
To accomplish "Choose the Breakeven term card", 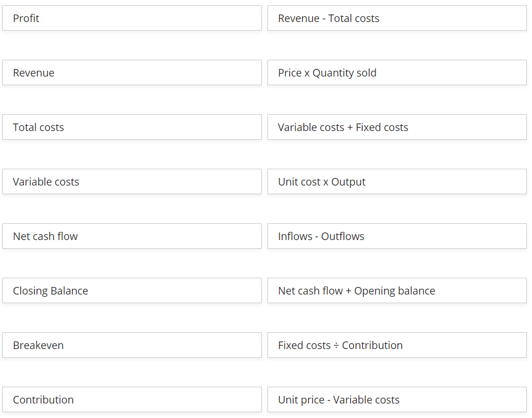I will tap(132, 346).
